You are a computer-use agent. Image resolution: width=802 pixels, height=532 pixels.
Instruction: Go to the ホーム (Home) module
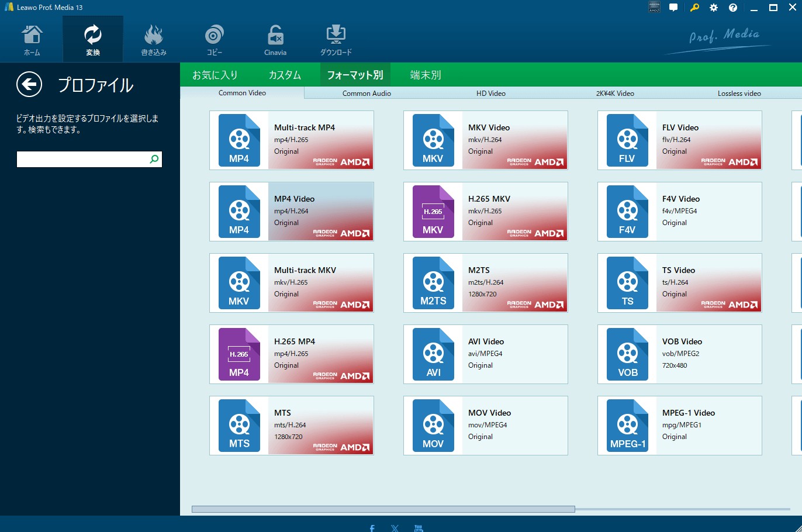tap(32, 39)
